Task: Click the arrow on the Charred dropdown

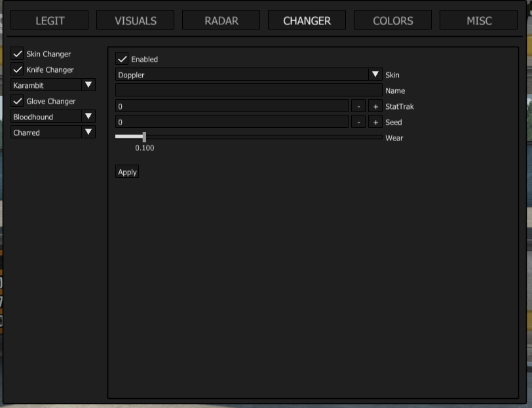Action: click(x=88, y=132)
